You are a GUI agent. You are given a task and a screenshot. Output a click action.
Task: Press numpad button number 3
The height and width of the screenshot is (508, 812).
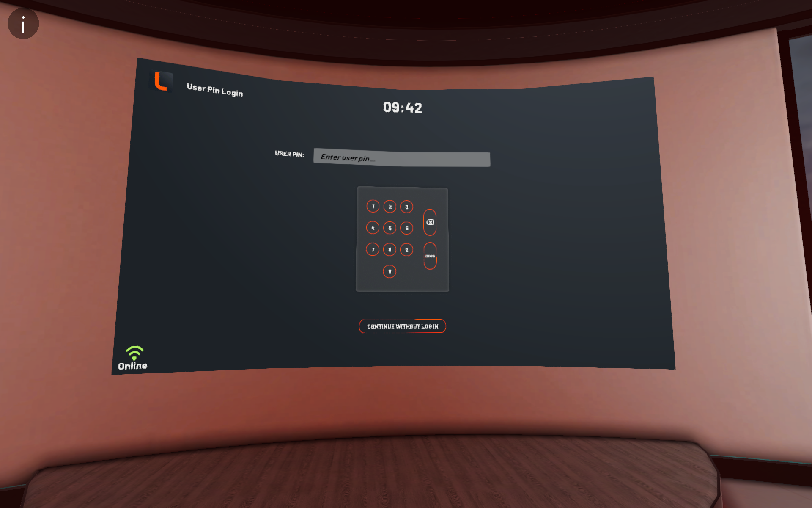pos(407,206)
